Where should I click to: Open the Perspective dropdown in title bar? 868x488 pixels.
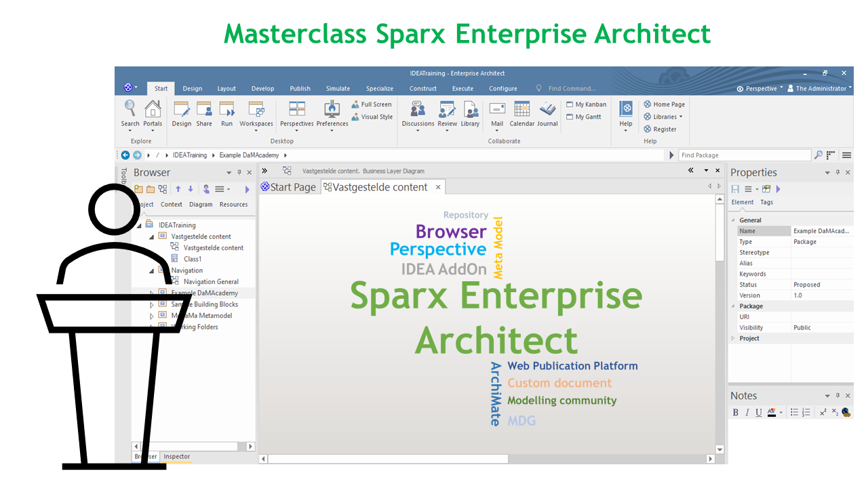click(760, 88)
